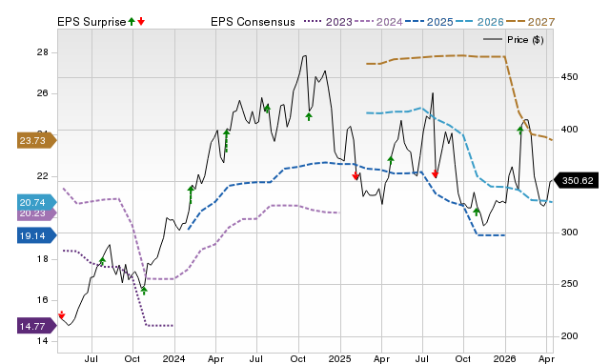Toggle the 2025 EPS consensus legend entry
610x364 pixels.
429,22
